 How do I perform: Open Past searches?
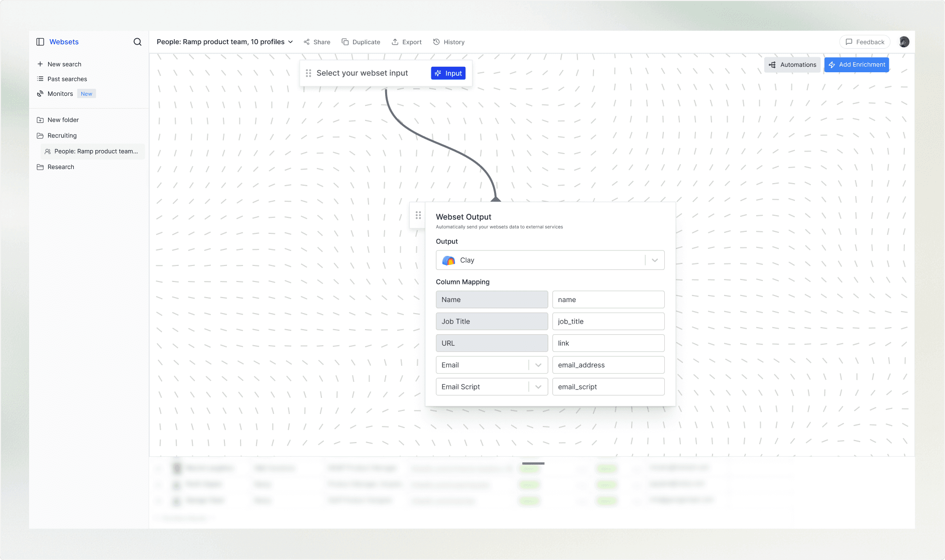click(x=67, y=79)
